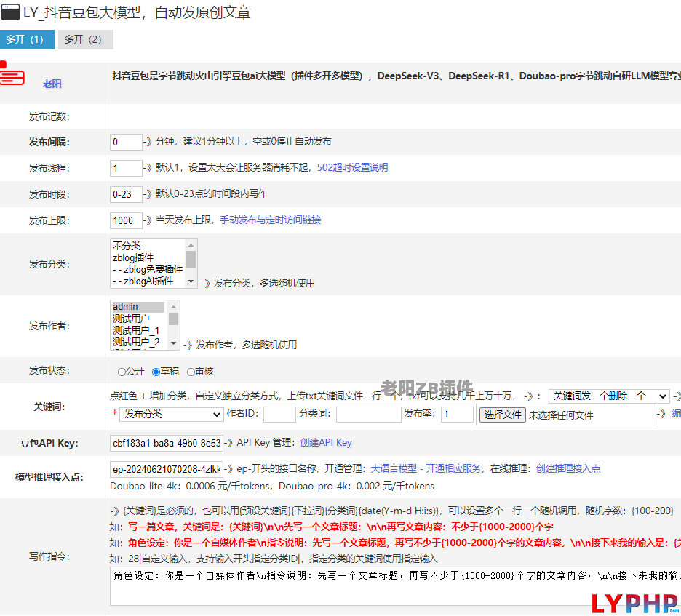Select 测试用户_1 in author list

coord(136,330)
